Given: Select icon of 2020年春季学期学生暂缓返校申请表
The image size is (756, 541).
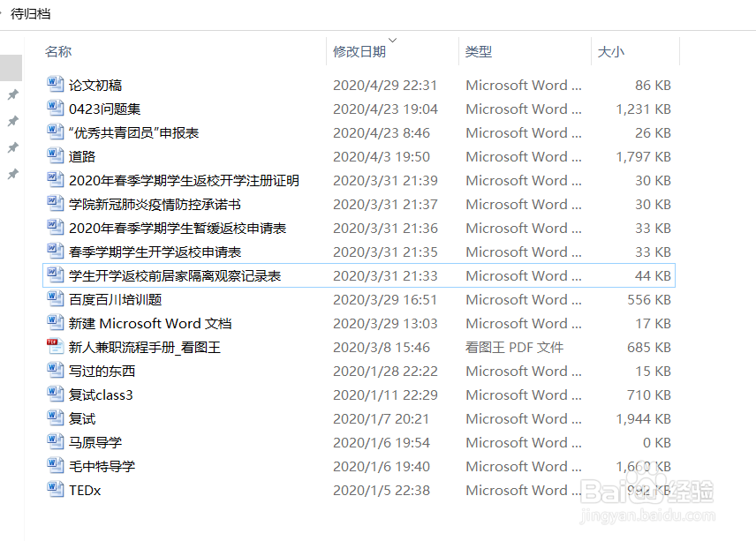Looking at the screenshot, I should click(55, 227).
